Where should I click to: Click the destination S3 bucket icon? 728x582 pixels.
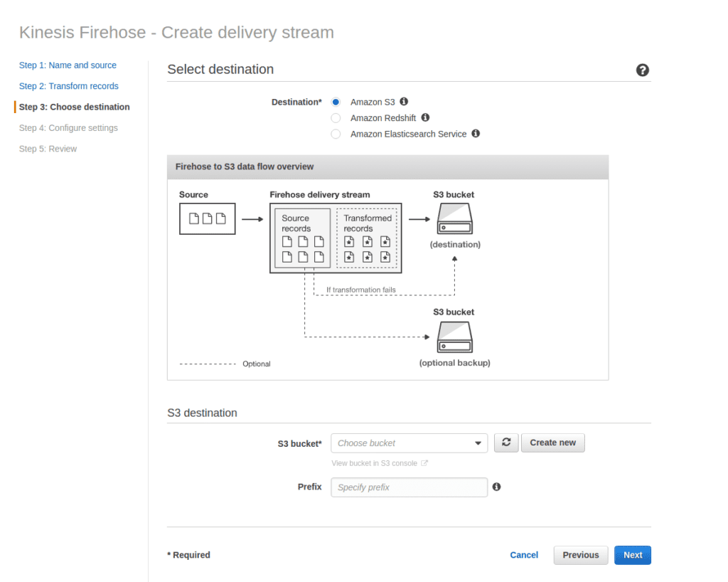pos(454,219)
